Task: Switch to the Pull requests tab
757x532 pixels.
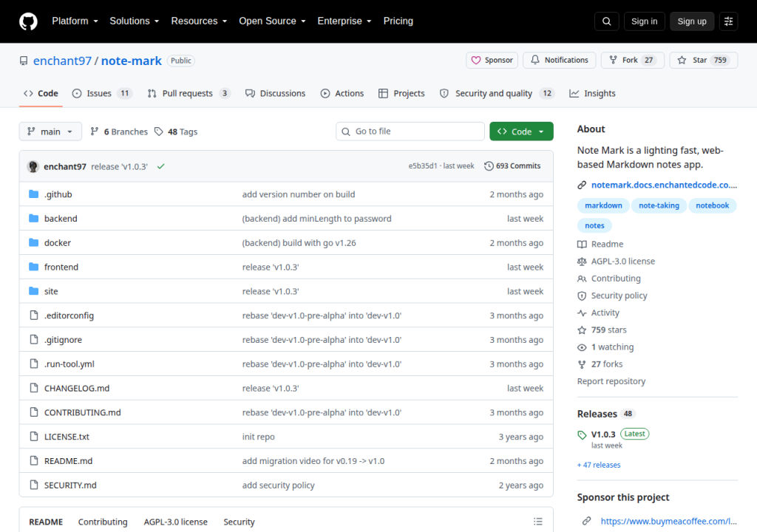Action: tap(189, 93)
